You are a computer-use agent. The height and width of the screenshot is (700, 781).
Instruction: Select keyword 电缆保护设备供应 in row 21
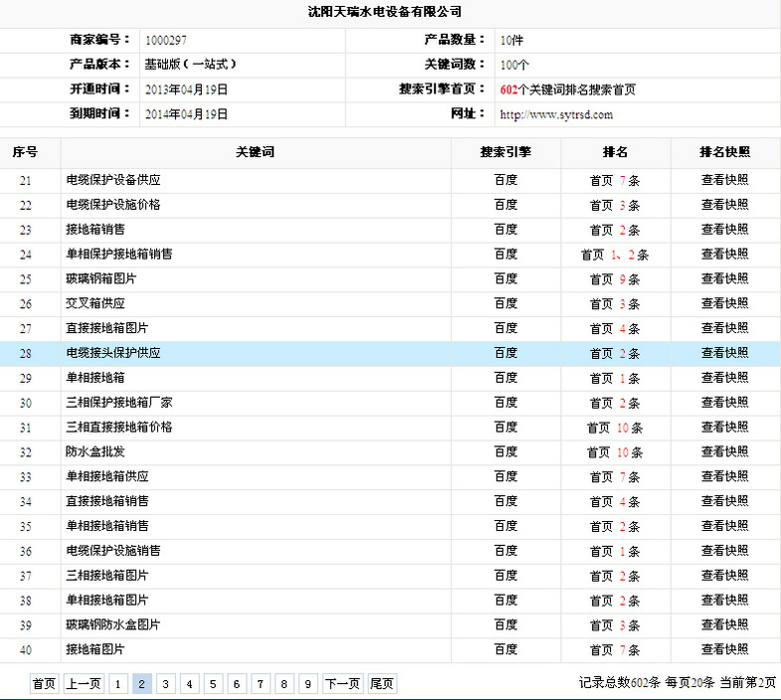[x=113, y=180]
